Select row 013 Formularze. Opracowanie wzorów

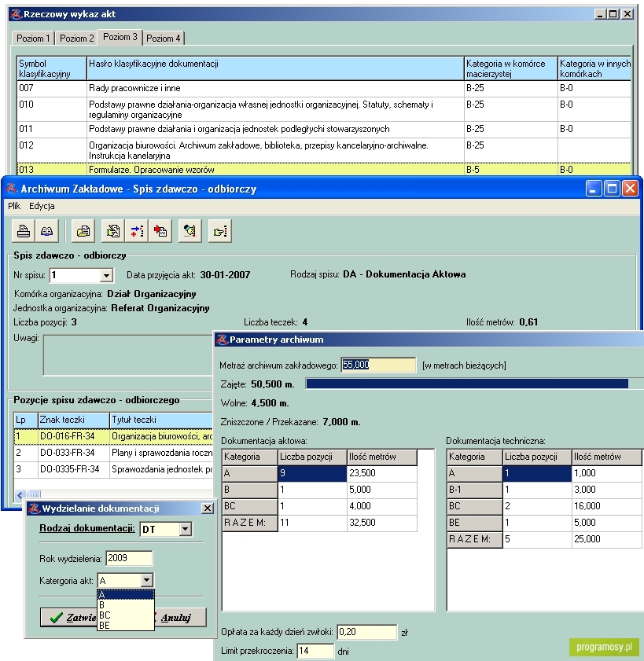pyautogui.click(x=324, y=170)
